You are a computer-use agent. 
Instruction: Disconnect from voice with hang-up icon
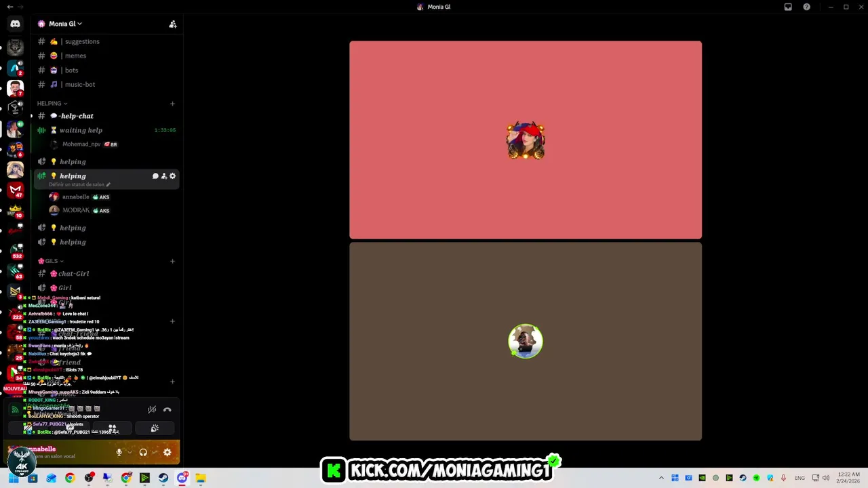pos(167,409)
